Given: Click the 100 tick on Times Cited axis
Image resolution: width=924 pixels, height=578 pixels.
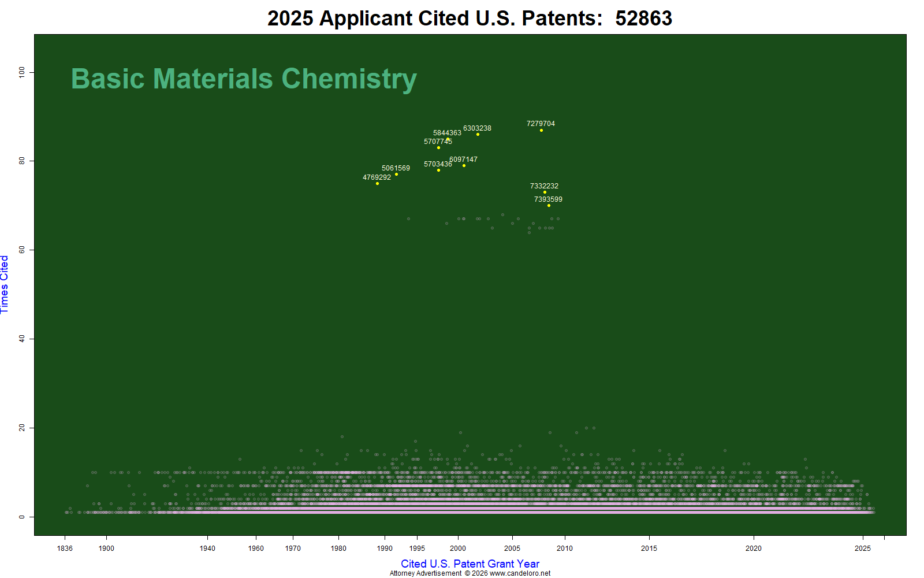Looking at the screenshot, I should pyautogui.click(x=22, y=72).
